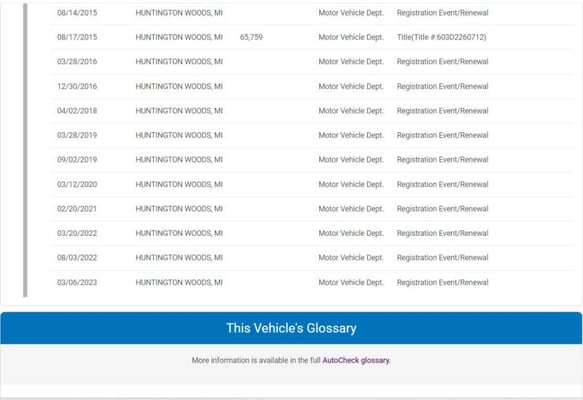This screenshot has width=583, height=400.
Task: Click the 03/20/2022 date entry
Action: (x=77, y=233)
